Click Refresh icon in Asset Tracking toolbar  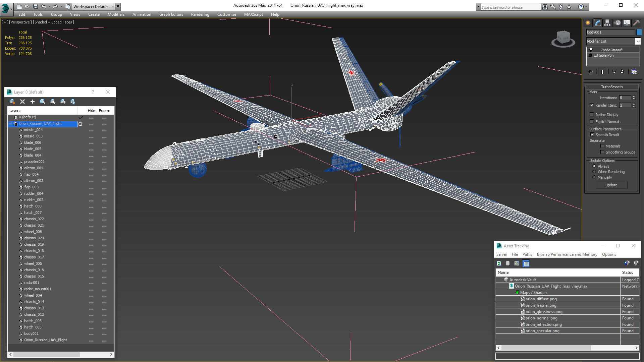[499, 263]
